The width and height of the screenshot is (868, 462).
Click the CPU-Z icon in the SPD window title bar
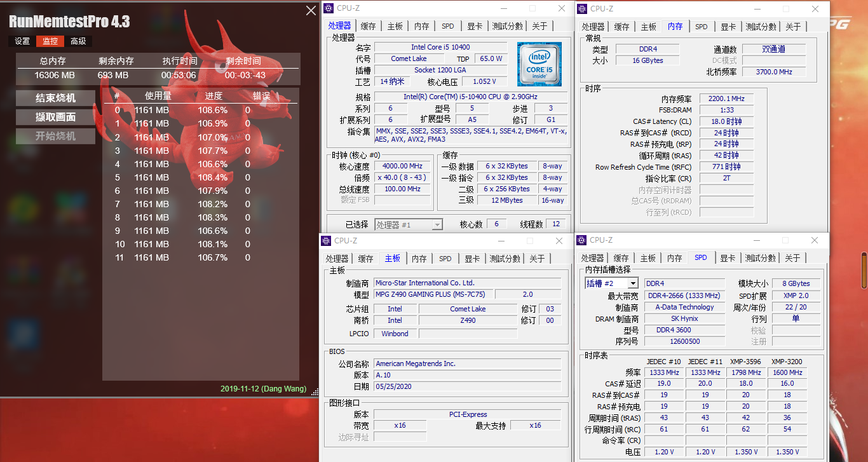click(581, 240)
